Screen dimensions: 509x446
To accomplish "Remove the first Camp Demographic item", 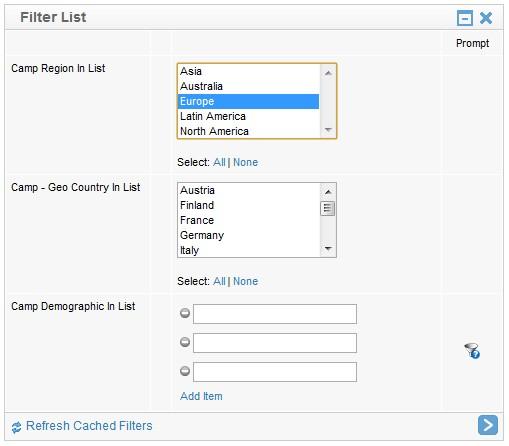I will 185,313.
